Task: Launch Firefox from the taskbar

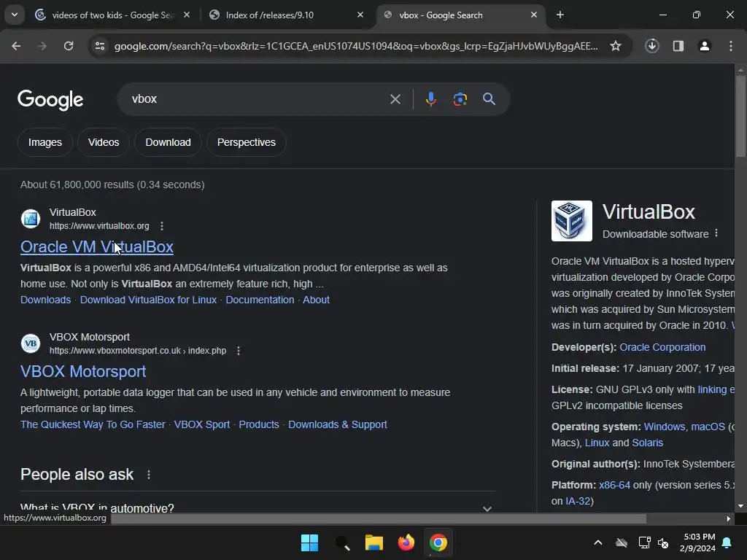Action: tap(406, 542)
